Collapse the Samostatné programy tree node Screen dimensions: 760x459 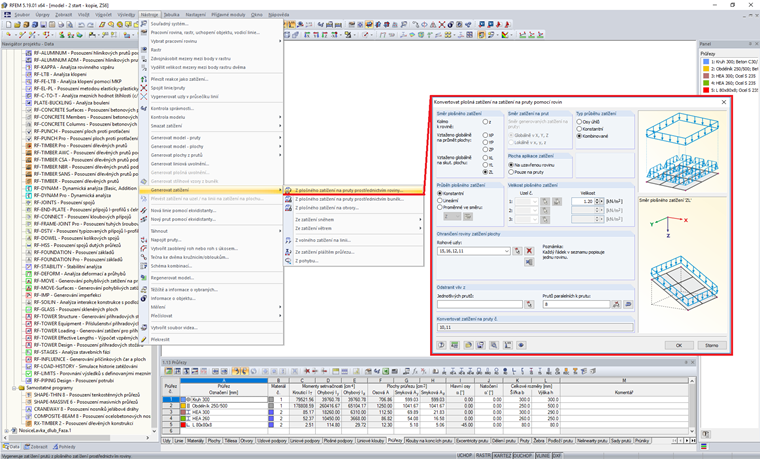[14, 388]
